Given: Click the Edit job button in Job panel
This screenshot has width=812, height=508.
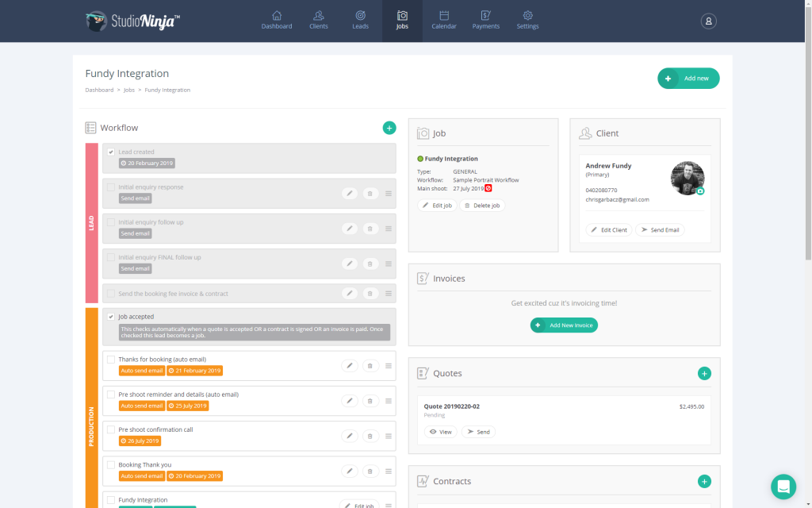Looking at the screenshot, I should [437, 206].
